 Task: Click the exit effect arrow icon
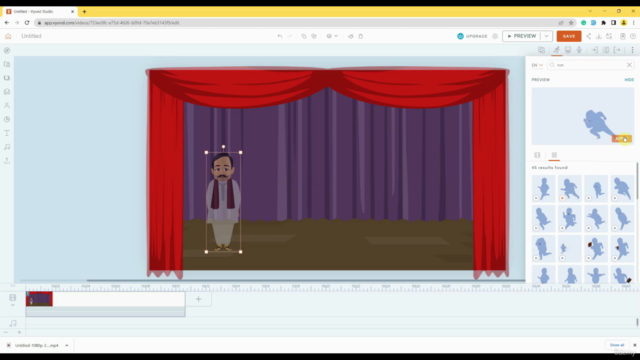(x=617, y=50)
